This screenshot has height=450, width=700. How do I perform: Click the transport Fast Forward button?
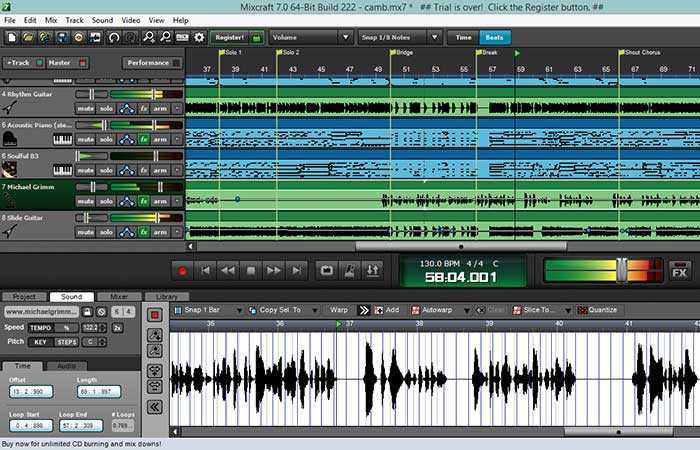(x=274, y=271)
